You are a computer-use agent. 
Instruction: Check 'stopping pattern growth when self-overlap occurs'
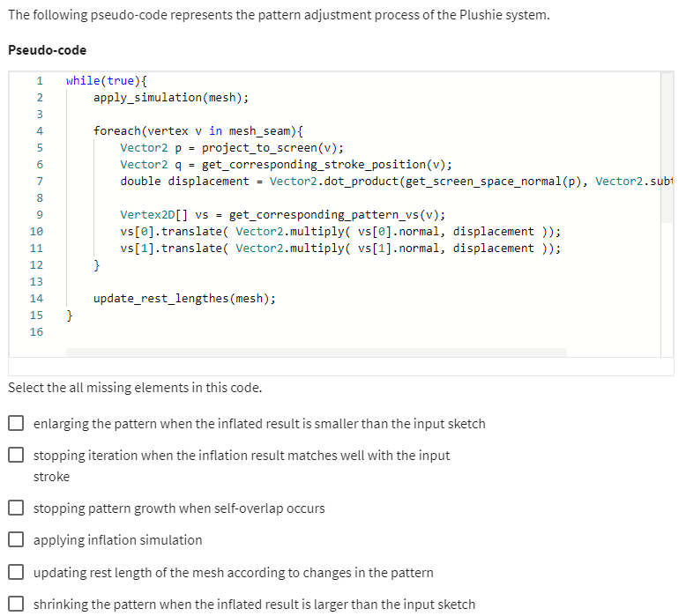[x=16, y=508]
